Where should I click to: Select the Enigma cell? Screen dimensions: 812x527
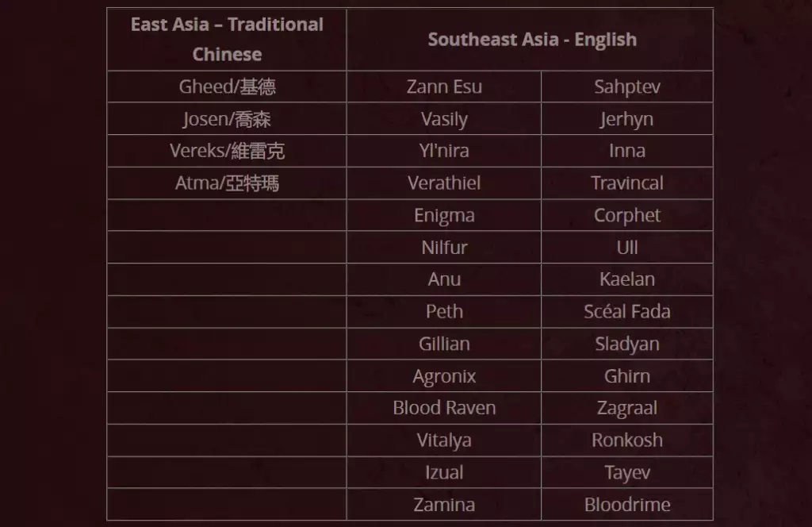tap(444, 215)
